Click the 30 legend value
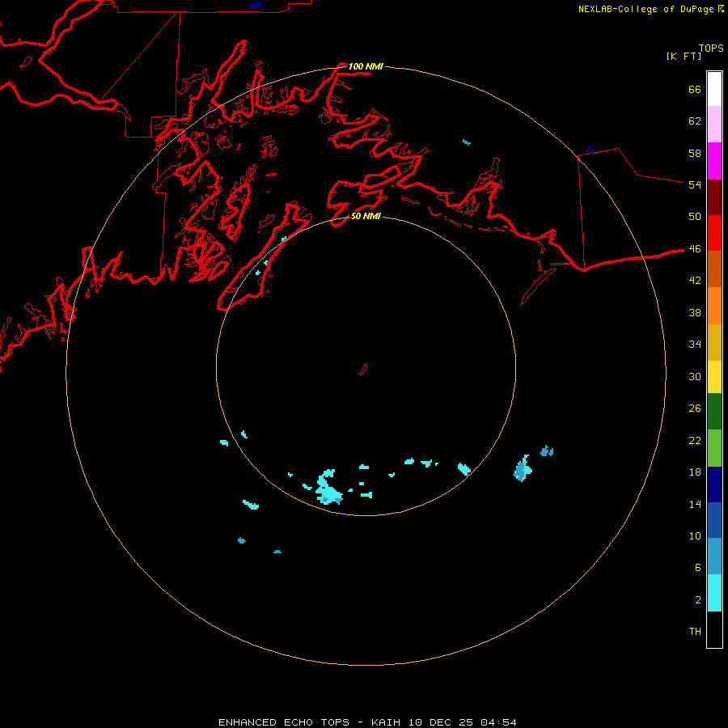 (695, 376)
